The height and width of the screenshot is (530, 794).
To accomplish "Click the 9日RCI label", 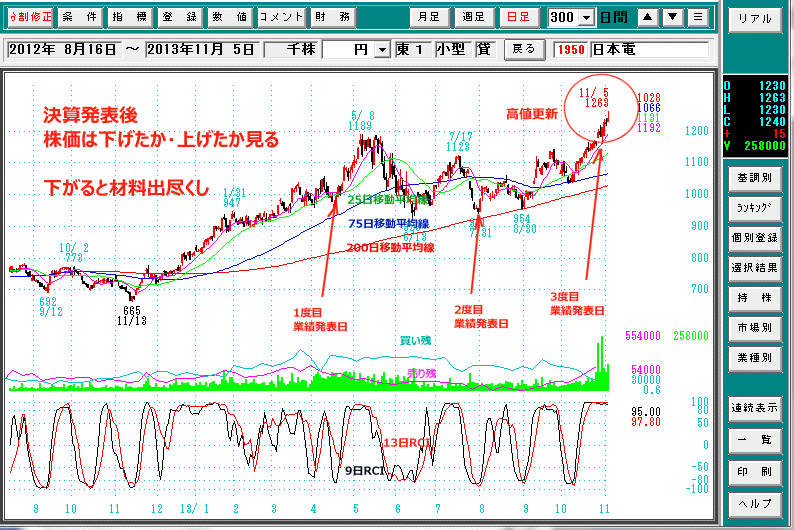I will click(x=364, y=471).
